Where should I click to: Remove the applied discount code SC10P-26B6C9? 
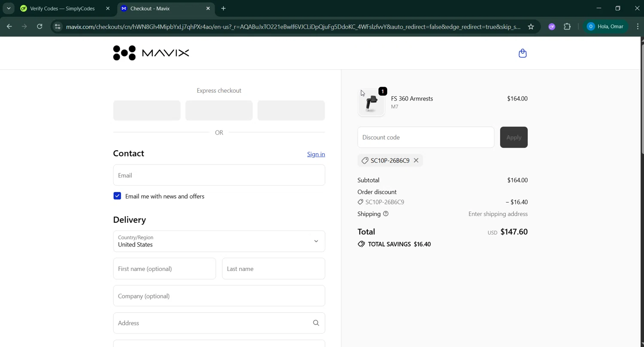[416, 160]
